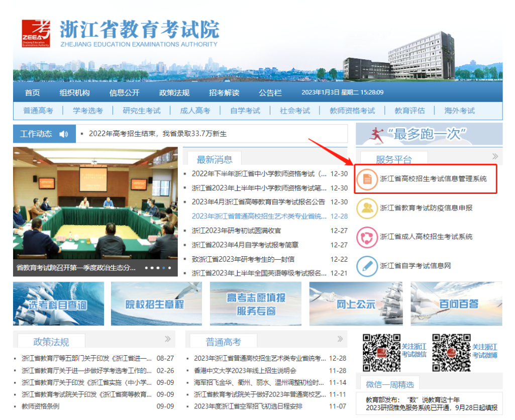Image resolution: width=515 pixels, height=420 pixels.
Task: Open news 浙江2023年研考初试圆满收官
Action: pyautogui.click(x=237, y=231)
